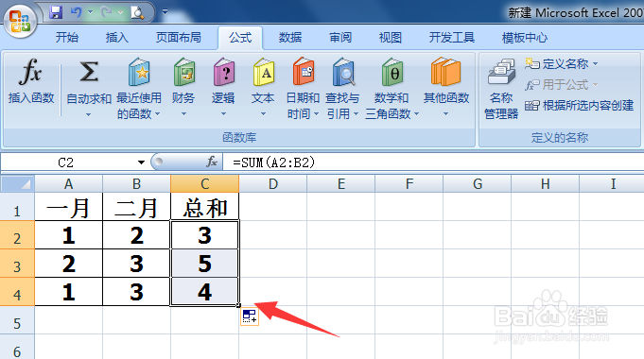Click the Name Box showing C2

coord(65,162)
